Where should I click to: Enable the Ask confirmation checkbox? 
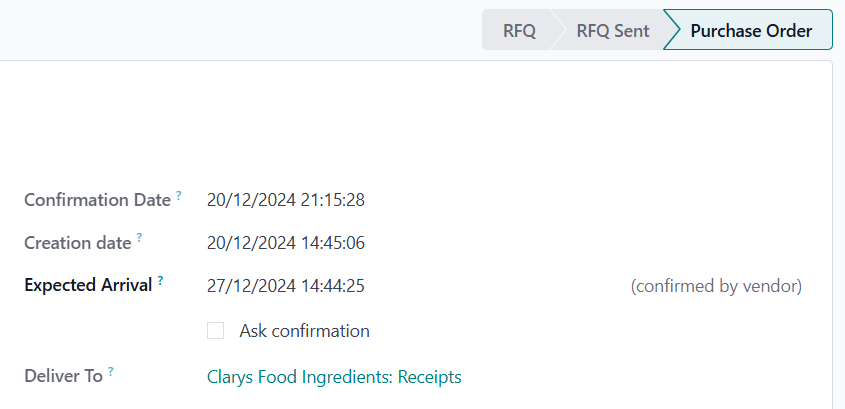(215, 331)
